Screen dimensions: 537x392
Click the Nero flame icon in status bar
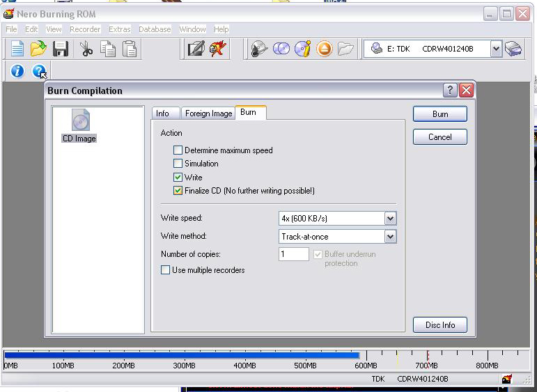pos(507,379)
